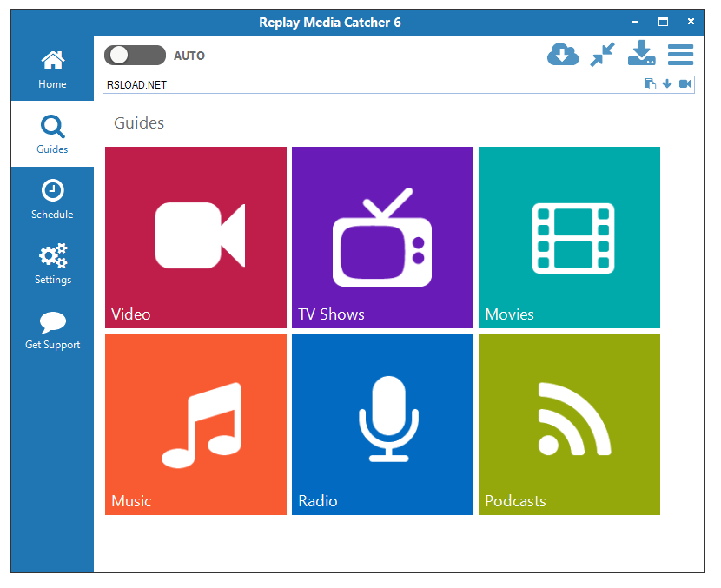The width and height of the screenshot is (721, 588).
Task: Paste URL using the clipboard icon
Action: pos(649,84)
